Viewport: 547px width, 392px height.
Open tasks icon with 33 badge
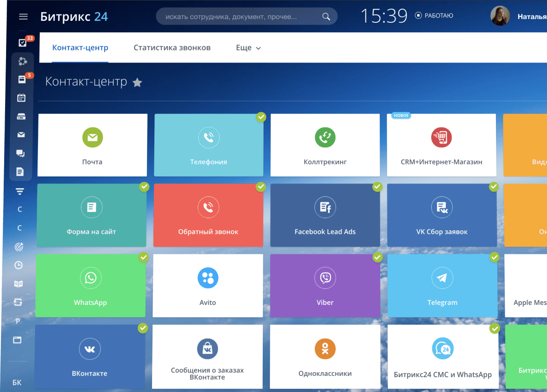pos(22,43)
